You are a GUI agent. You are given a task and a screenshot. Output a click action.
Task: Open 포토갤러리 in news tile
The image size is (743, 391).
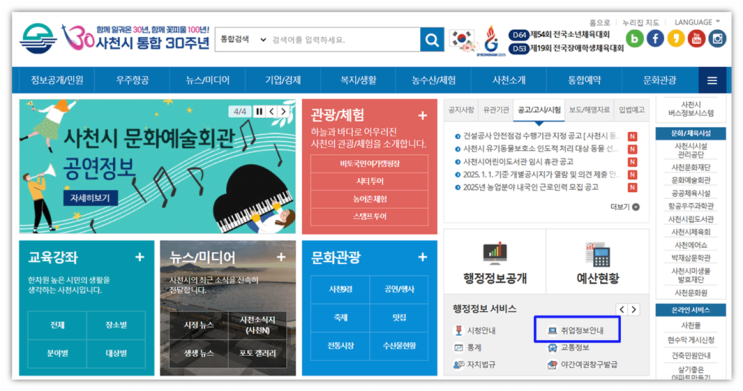[x=257, y=354]
